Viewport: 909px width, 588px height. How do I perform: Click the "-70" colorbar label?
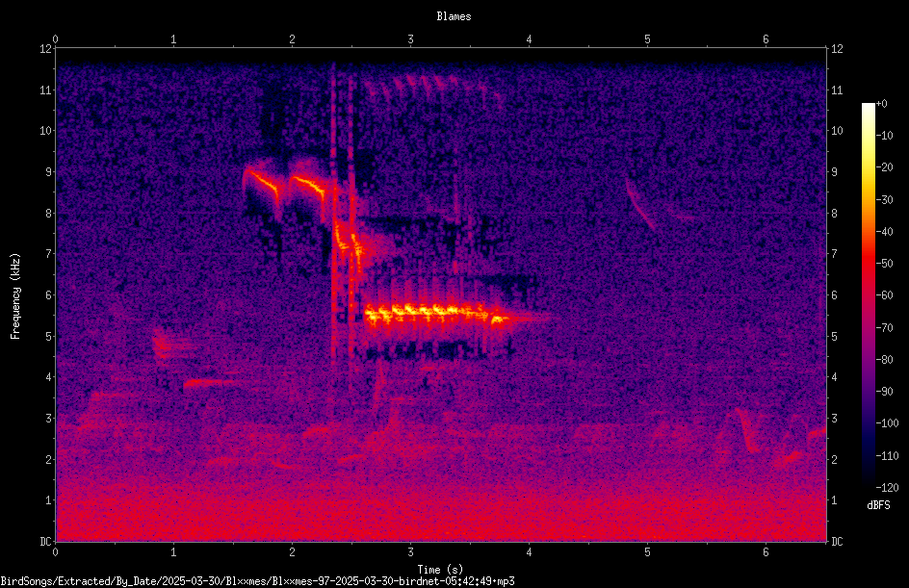(x=884, y=328)
